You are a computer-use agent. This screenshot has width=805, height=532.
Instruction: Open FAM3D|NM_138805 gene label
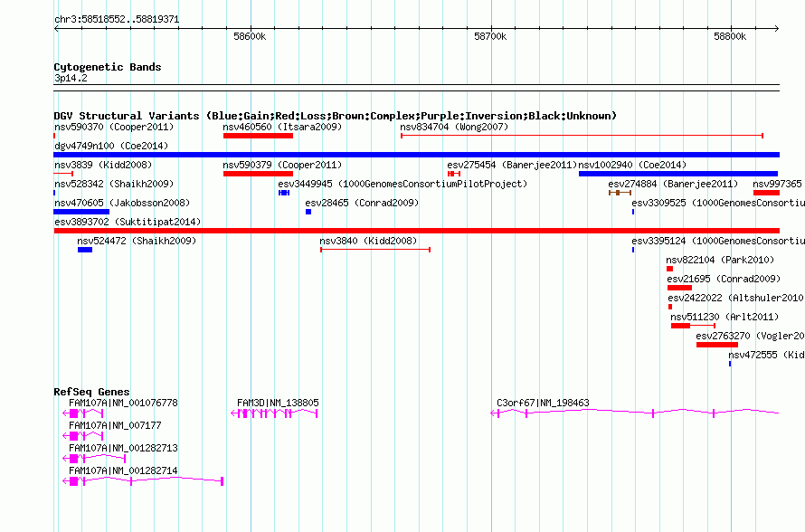278,404
